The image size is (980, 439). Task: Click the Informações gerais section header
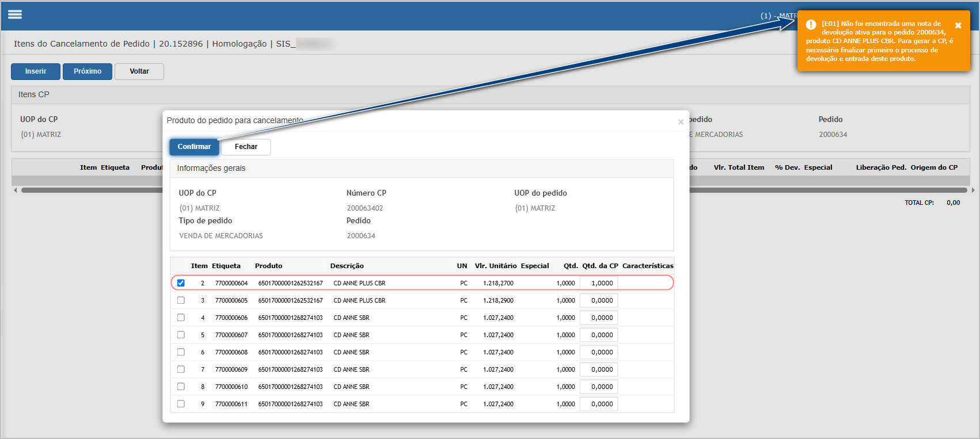point(421,169)
